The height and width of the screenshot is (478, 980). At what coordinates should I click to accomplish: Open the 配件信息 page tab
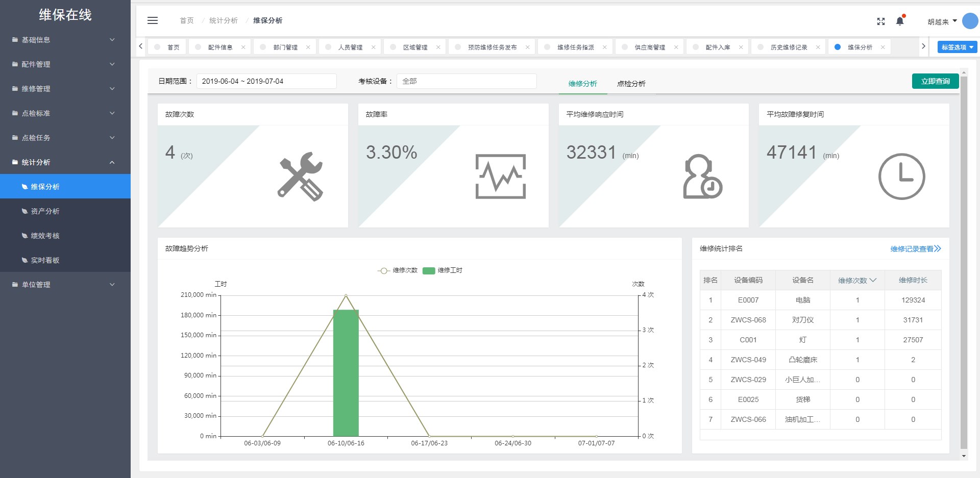coord(220,47)
